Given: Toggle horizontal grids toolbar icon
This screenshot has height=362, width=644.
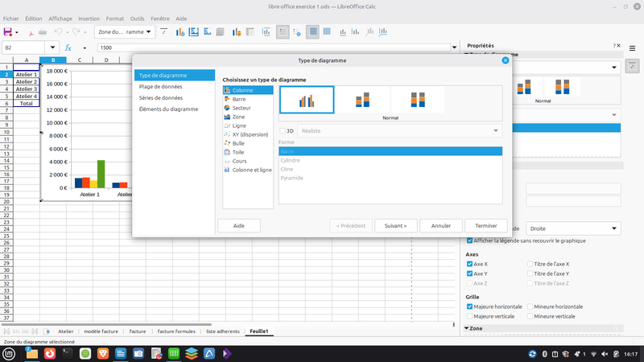Looking at the screenshot, I should tap(312, 32).
